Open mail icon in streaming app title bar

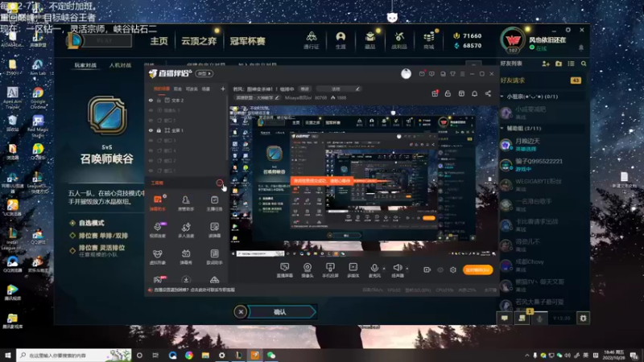click(x=422, y=74)
